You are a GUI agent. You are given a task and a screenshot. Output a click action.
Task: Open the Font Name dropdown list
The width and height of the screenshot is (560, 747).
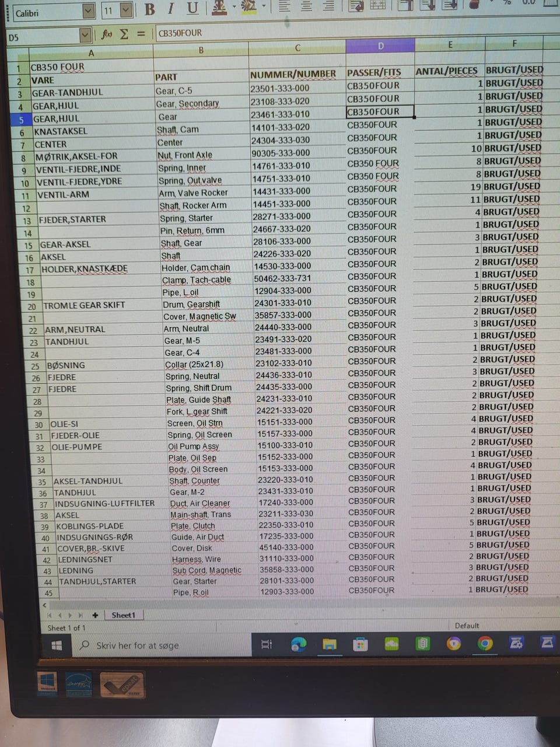tap(88, 11)
